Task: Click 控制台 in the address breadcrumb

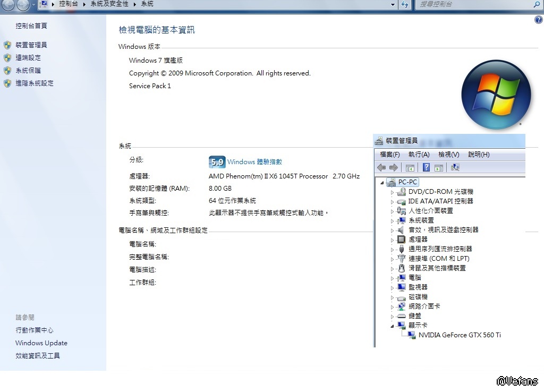Action: coord(69,4)
